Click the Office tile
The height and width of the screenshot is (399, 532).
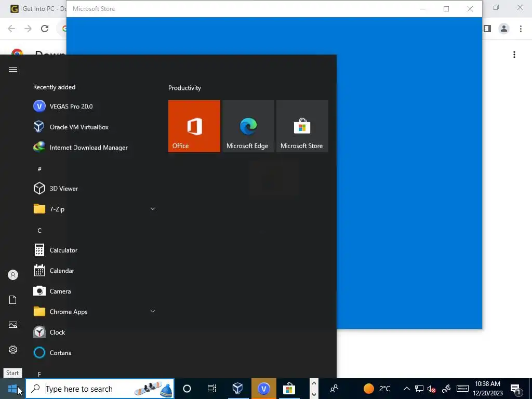coord(194,126)
